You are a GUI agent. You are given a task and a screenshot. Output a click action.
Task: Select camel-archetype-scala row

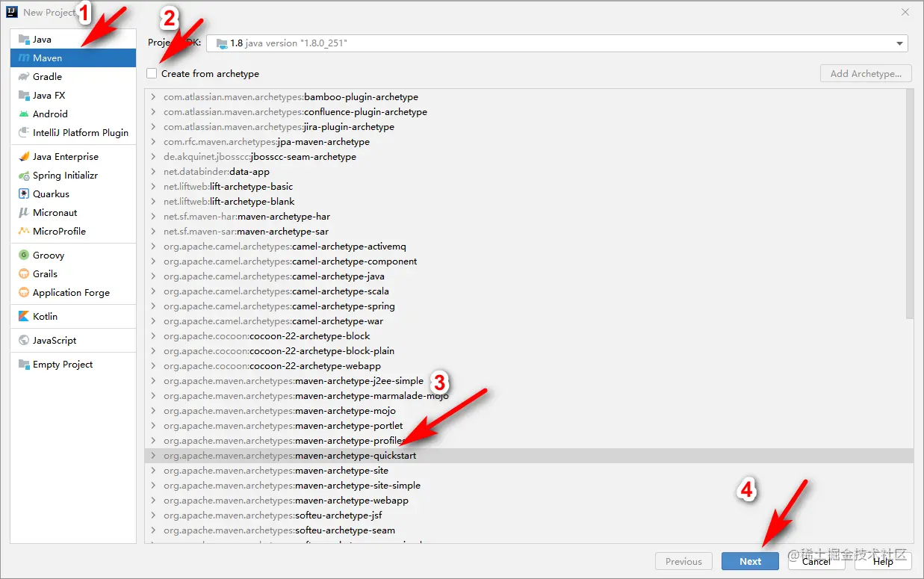tap(524, 291)
